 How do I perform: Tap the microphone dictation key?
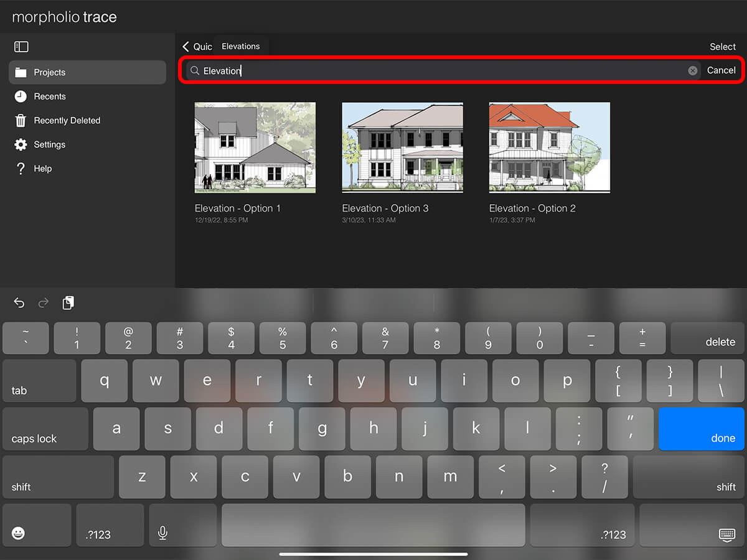(162, 533)
